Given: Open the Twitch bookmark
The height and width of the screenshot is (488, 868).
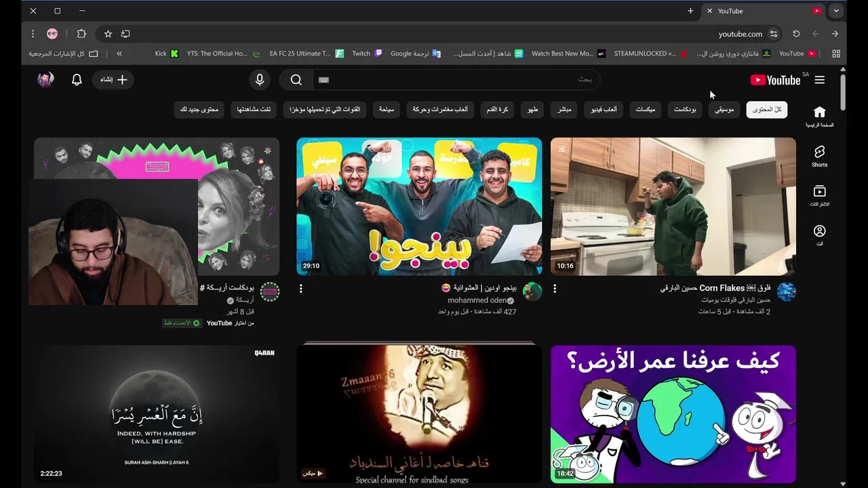Looking at the screenshot, I should point(367,54).
